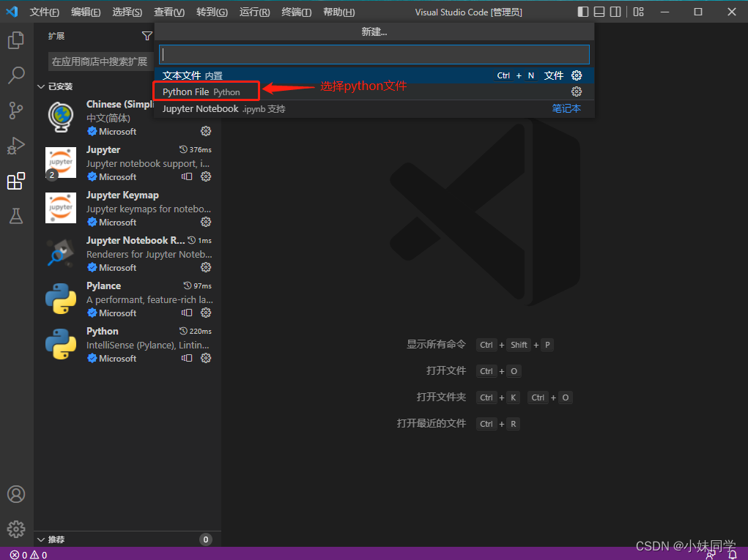
Task: Open the 编辑(E) menu
Action: pos(86,12)
